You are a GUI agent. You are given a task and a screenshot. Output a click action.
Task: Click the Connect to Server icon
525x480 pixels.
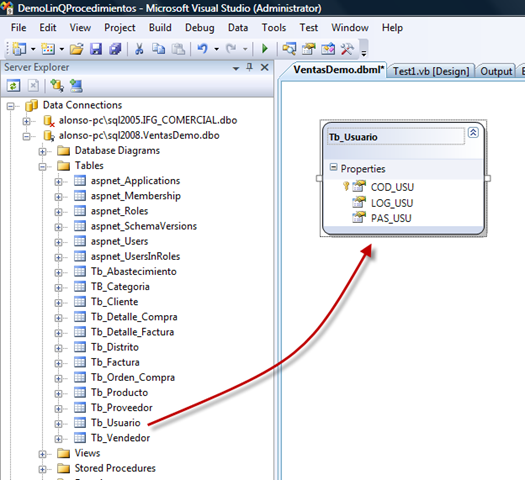pyautogui.click(x=76, y=86)
